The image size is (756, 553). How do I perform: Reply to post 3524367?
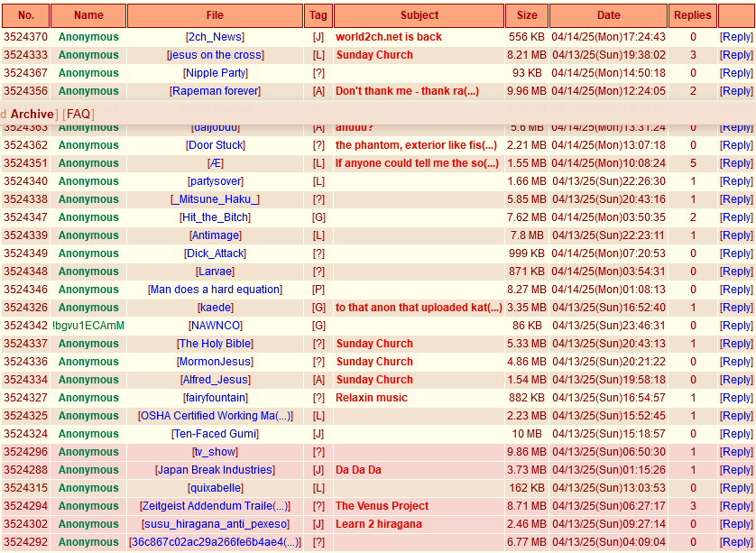point(736,73)
